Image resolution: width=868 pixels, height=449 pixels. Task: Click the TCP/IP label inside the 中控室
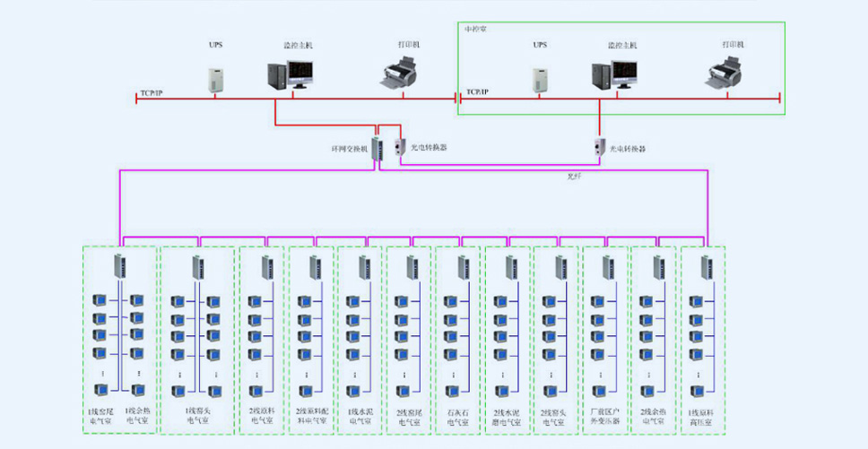(x=478, y=91)
